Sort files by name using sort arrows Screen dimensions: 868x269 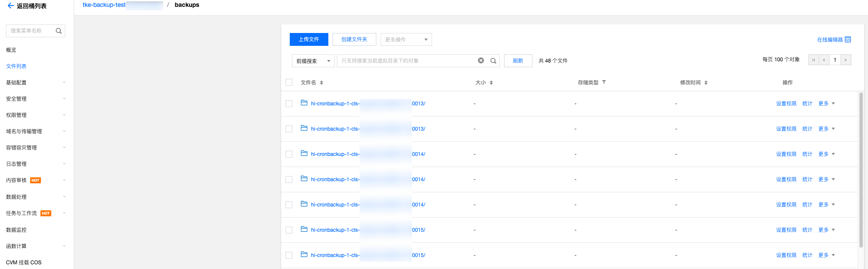point(321,83)
